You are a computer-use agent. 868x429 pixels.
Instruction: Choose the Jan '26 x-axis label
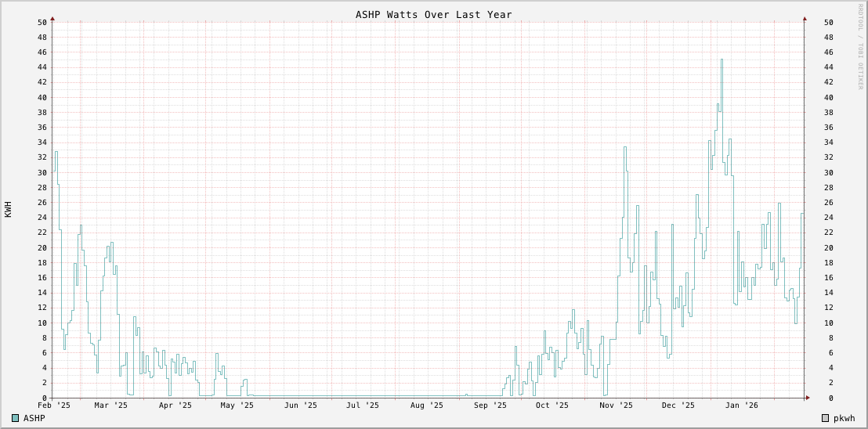741,406
